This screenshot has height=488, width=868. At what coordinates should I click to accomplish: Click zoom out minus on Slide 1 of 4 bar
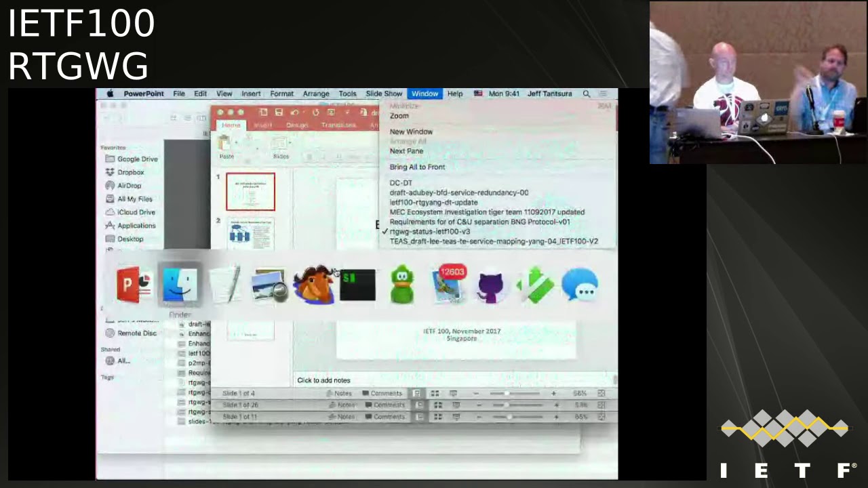pyautogui.click(x=476, y=393)
